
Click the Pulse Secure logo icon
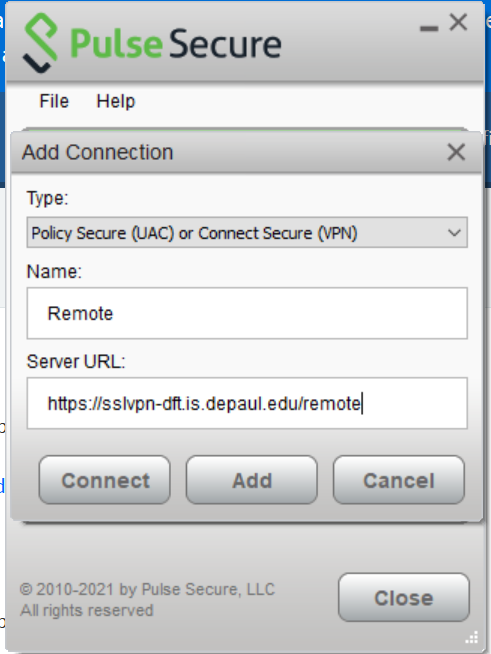pyautogui.click(x=40, y=43)
